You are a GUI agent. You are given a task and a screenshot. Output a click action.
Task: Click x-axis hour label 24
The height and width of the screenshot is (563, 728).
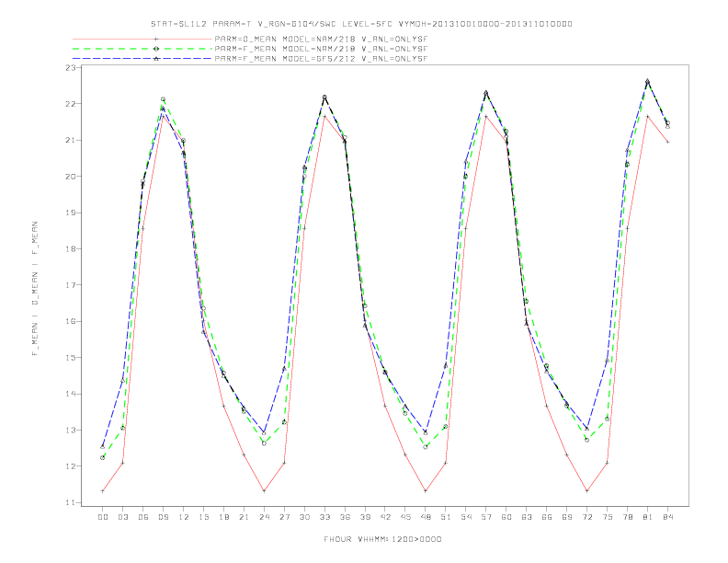264,517
